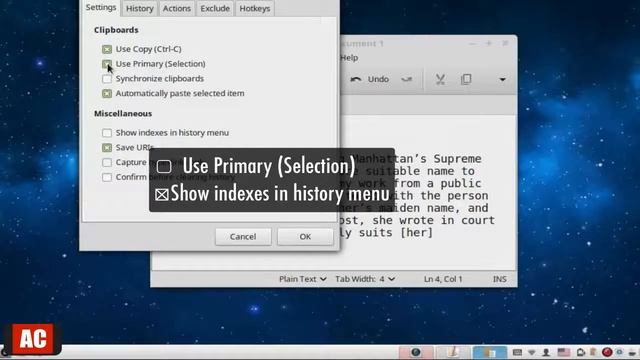Click the text editor taskbar button

(453, 352)
